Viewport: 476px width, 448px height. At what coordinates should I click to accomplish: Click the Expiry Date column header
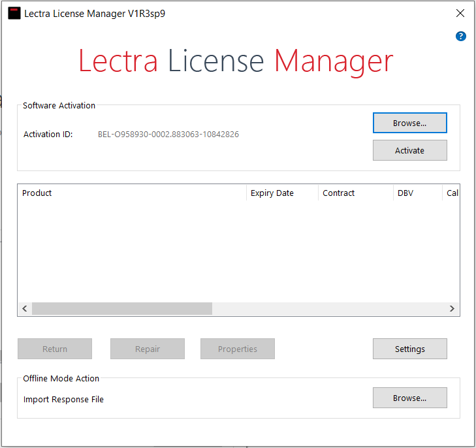[281, 193]
